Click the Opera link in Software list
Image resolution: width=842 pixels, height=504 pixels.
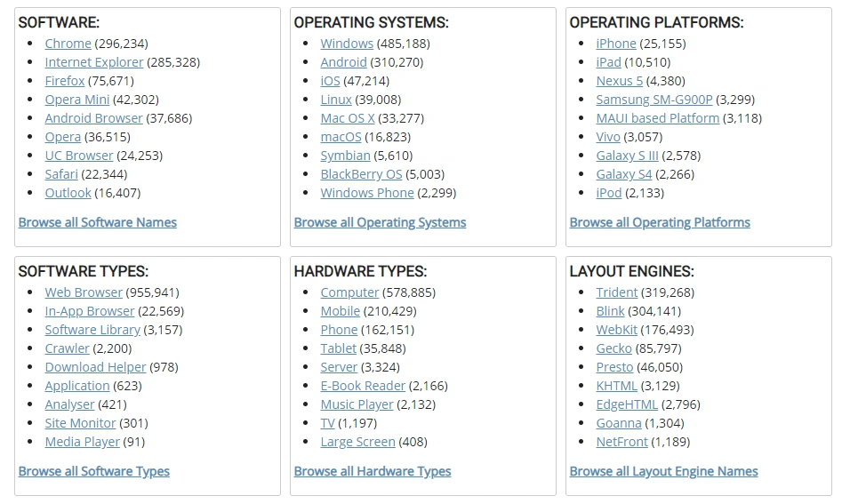tap(63, 137)
